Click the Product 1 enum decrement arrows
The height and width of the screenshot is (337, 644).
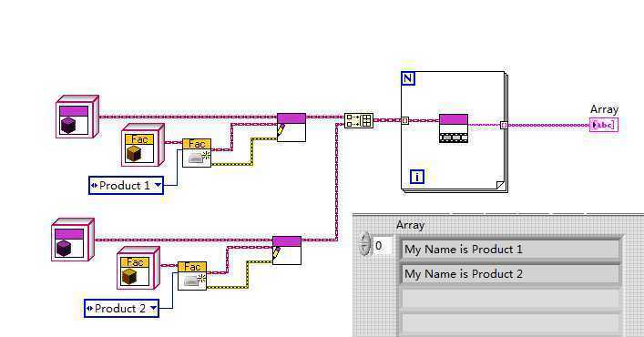pos(95,186)
